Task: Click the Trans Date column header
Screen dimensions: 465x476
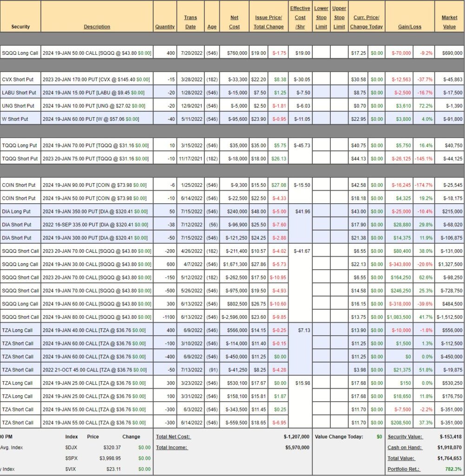Action: pos(190,22)
